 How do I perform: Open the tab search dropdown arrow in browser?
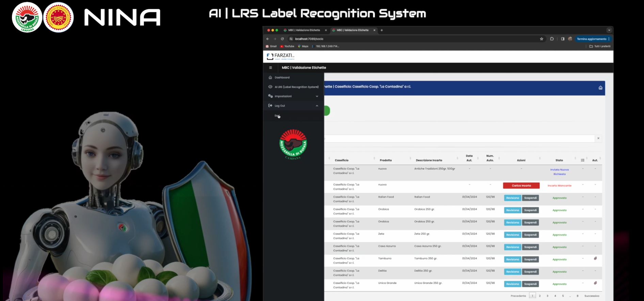(609, 30)
